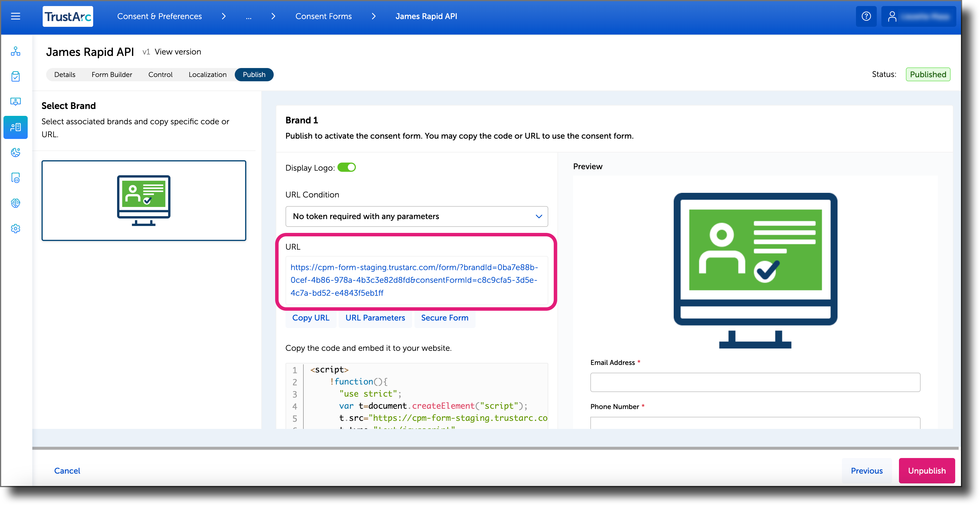
Task: Click the Copy URL button
Action: coord(311,318)
